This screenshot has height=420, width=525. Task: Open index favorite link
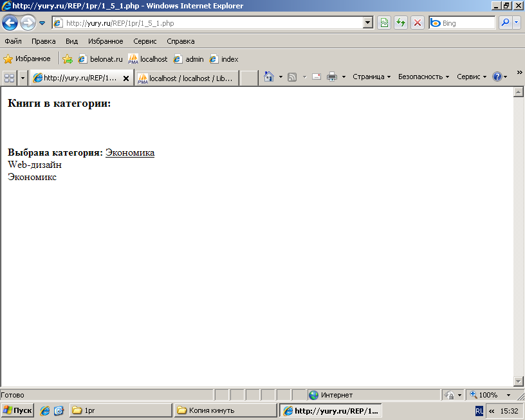point(224,59)
